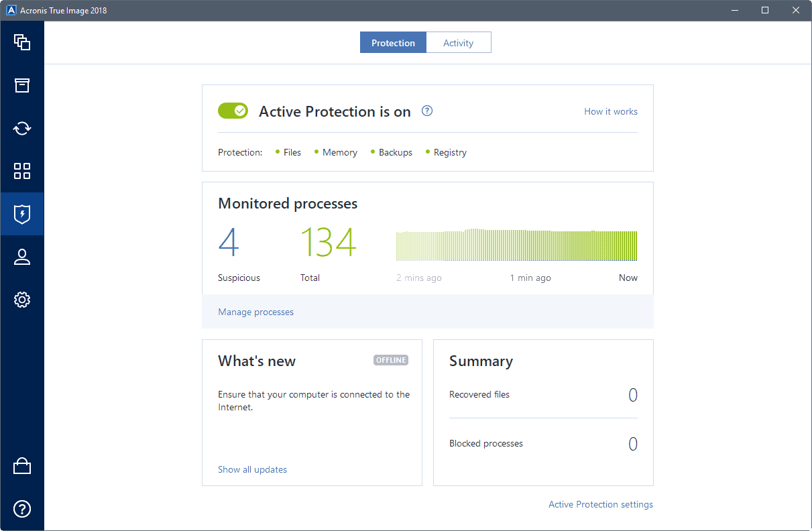Open the Account section
Image resolution: width=812 pixels, height=531 pixels.
(x=22, y=257)
